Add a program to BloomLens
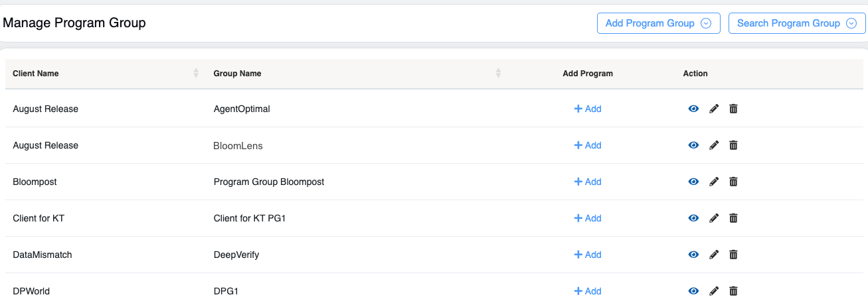This screenshot has height=305, width=868. [x=588, y=145]
